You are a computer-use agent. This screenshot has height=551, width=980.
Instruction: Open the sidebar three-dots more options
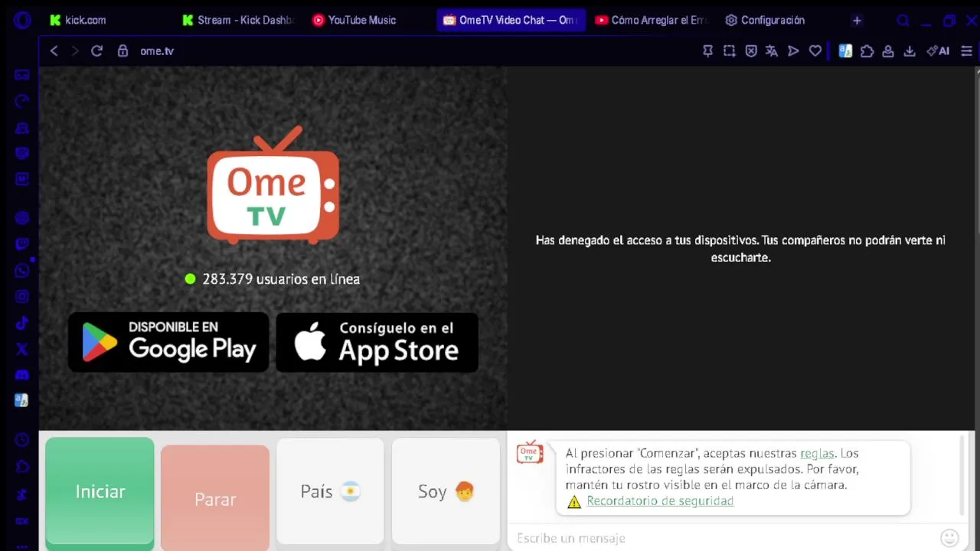[x=21, y=546]
